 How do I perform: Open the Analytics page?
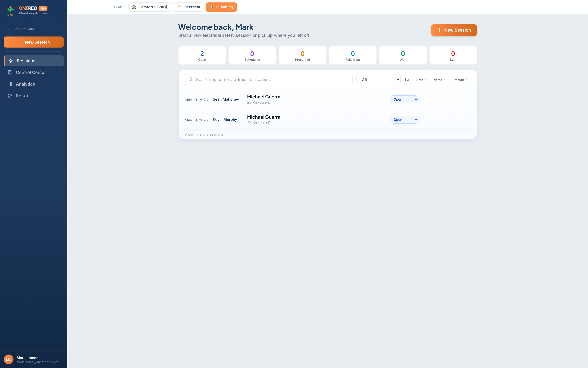tap(34, 84)
